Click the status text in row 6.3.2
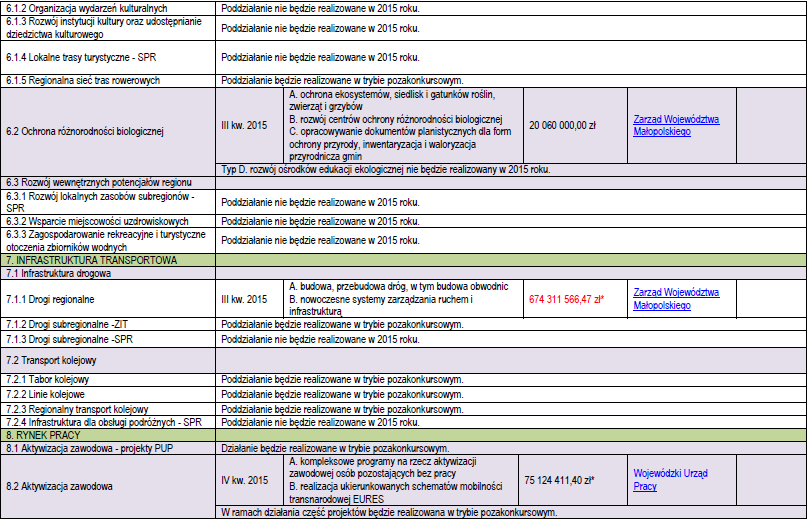Viewport: 809px width, 522px height. tap(320, 221)
